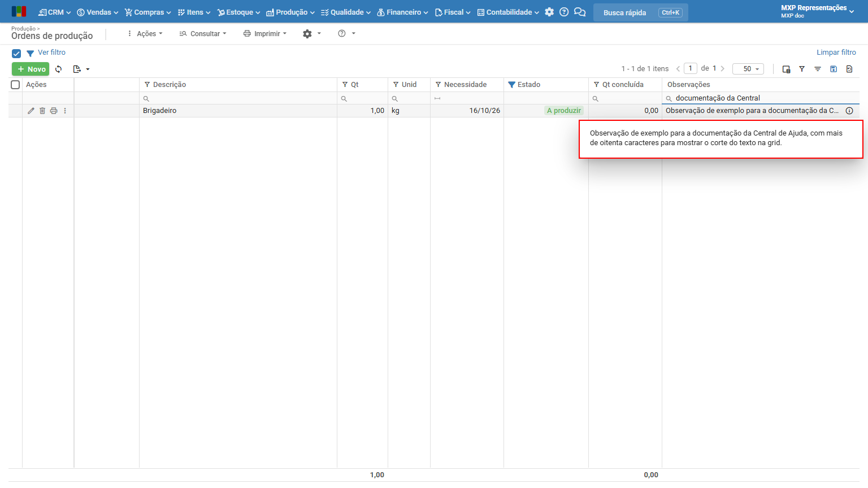Screen dimensions: 868x488
Task: Open the Produção menu
Action: [290, 12]
